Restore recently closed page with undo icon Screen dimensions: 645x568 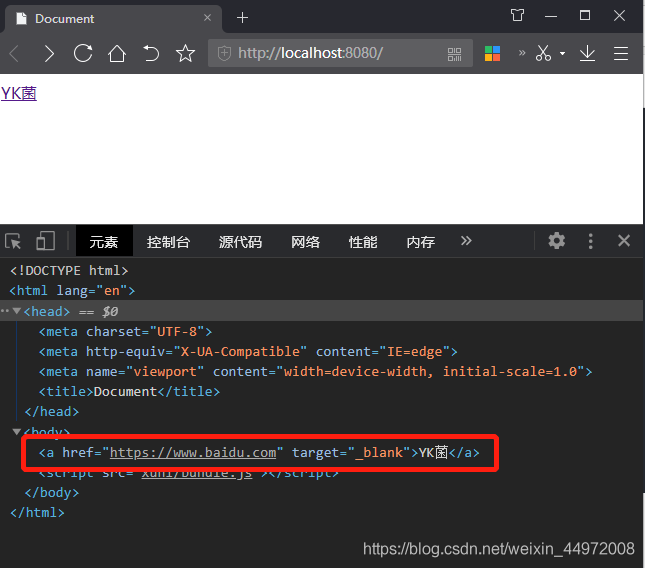[x=151, y=53]
